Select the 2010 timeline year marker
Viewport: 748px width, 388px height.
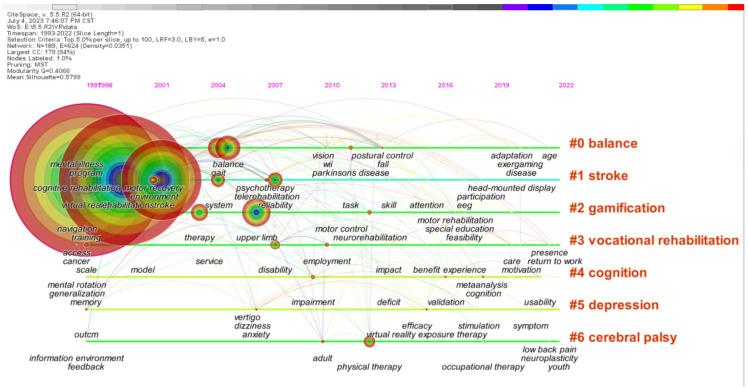[332, 85]
